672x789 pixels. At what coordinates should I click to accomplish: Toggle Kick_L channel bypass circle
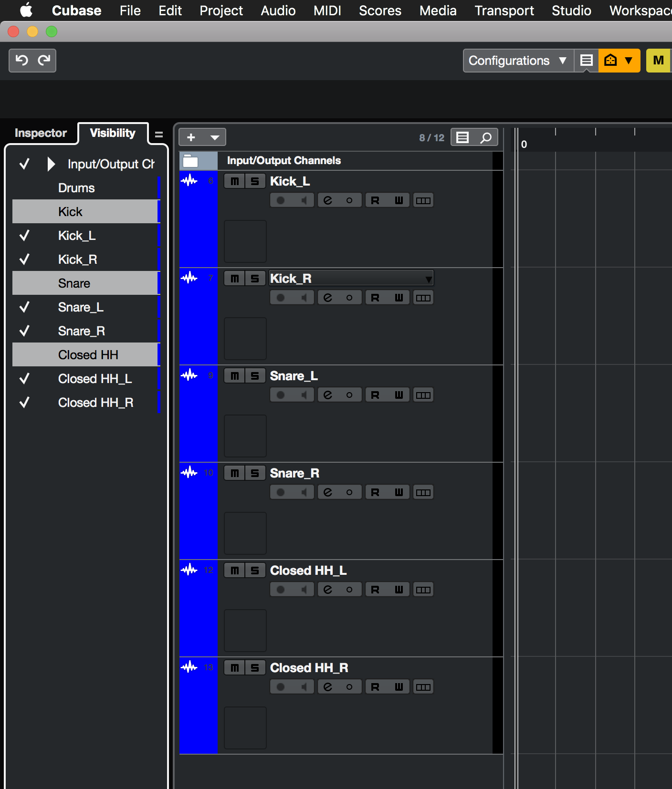[349, 200]
